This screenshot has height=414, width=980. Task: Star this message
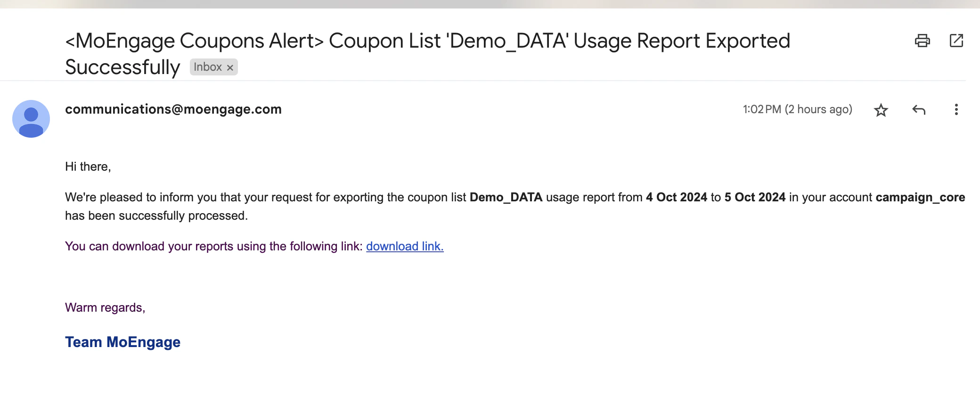881,110
